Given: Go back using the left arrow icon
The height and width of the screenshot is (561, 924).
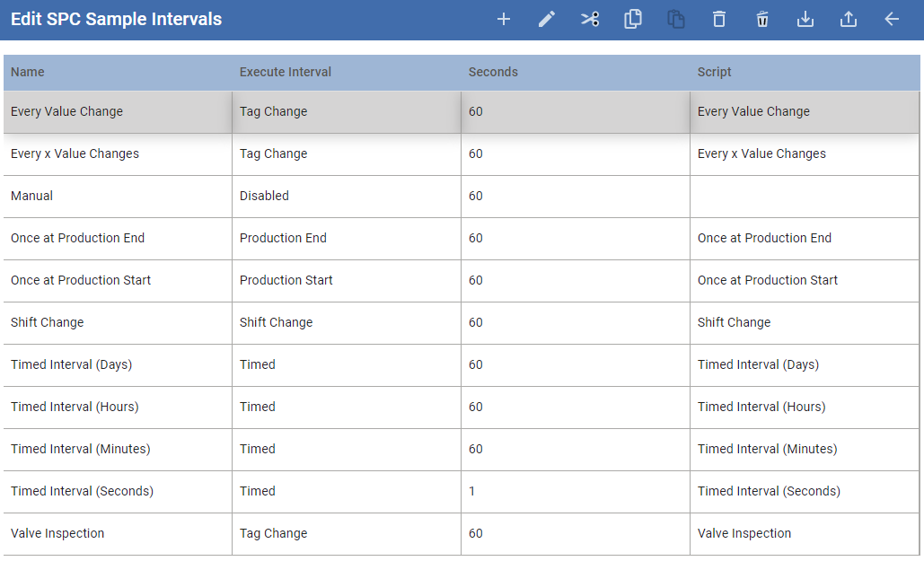Looking at the screenshot, I should tap(892, 19).
